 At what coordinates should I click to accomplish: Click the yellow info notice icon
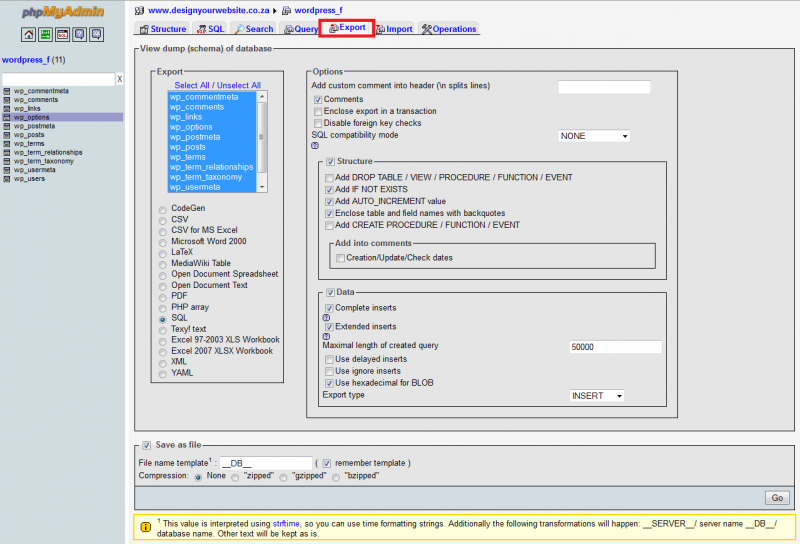[145, 527]
